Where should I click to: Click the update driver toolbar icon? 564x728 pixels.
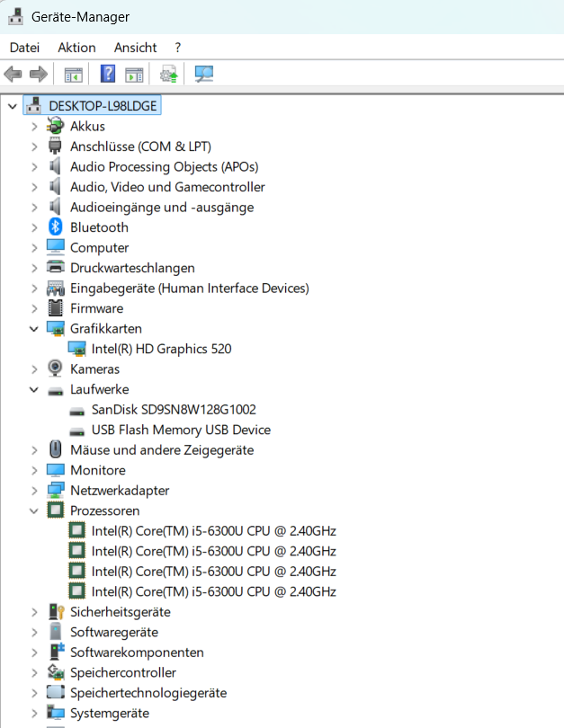[x=168, y=74]
